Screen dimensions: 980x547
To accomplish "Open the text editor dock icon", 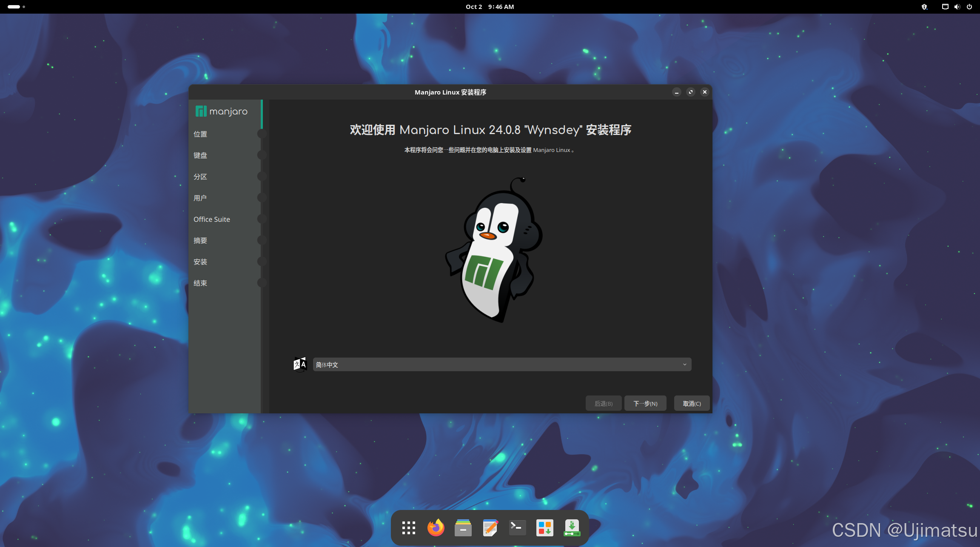I will click(x=490, y=528).
